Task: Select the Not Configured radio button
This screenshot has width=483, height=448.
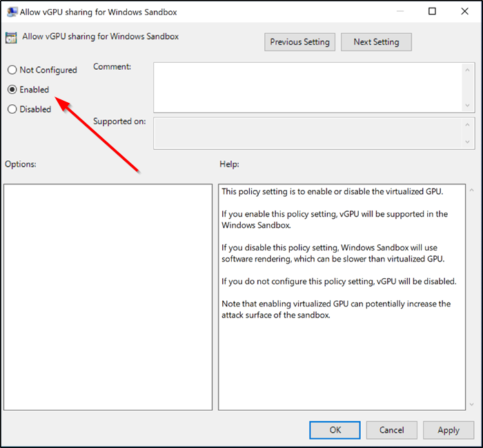Action: coord(12,70)
